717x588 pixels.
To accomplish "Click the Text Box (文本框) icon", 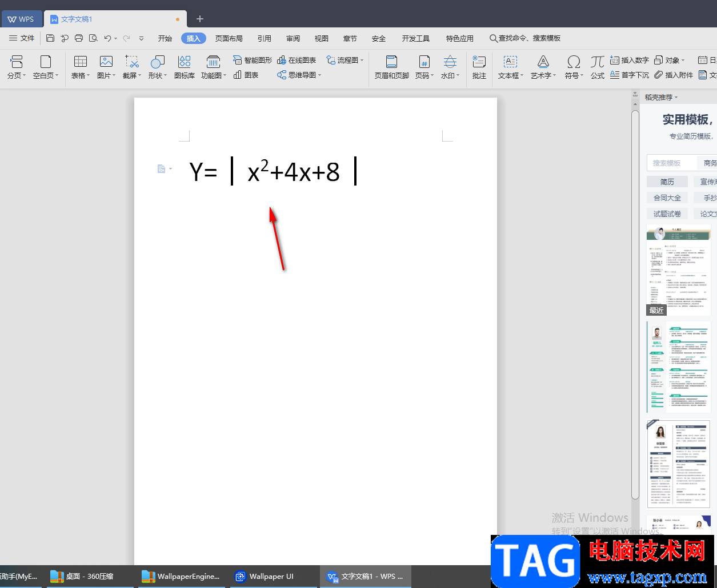I will (510, 62).
